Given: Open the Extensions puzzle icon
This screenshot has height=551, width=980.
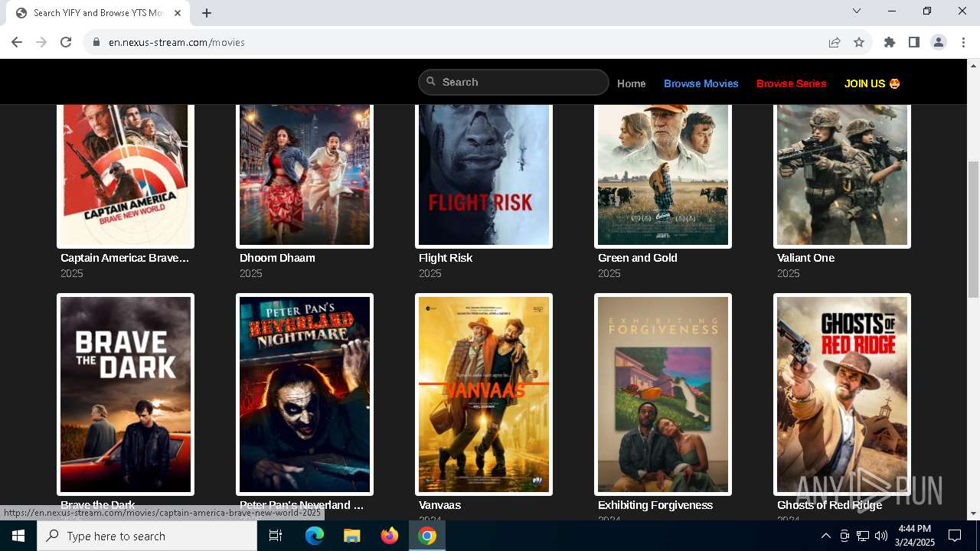Looking at the screenshot, I should (x=890, y=42).
